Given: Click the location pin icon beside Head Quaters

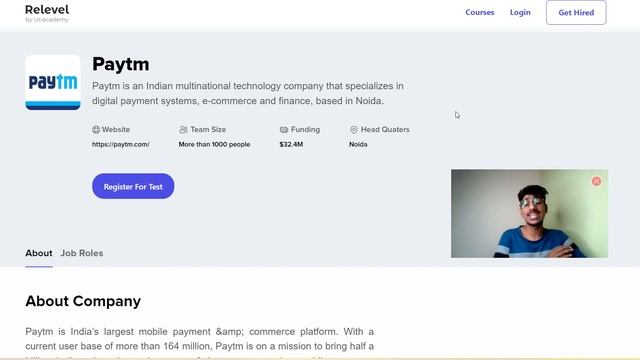Looking at the screenshot, I should [x=353, y=129].
